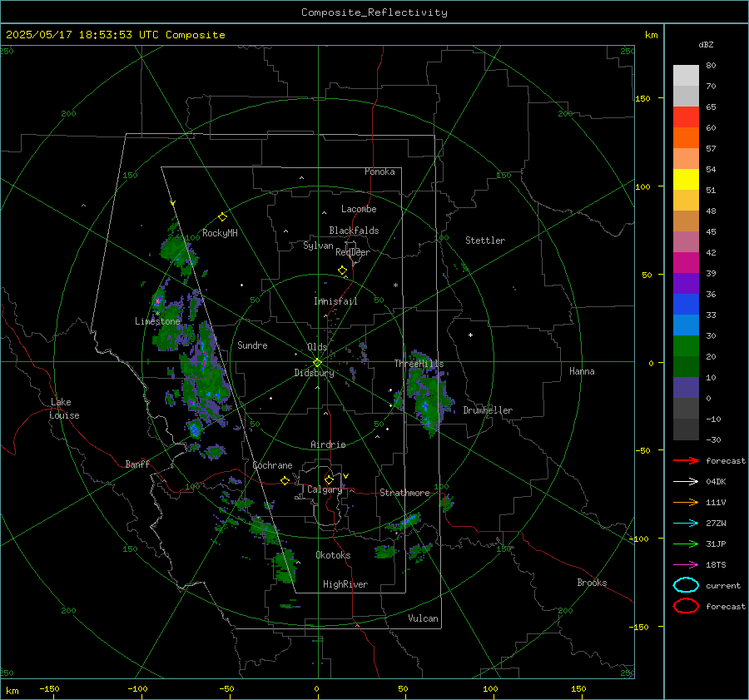Screen dimensions: 749x700
Task: Select the Airdrie label
Action: 328,444
